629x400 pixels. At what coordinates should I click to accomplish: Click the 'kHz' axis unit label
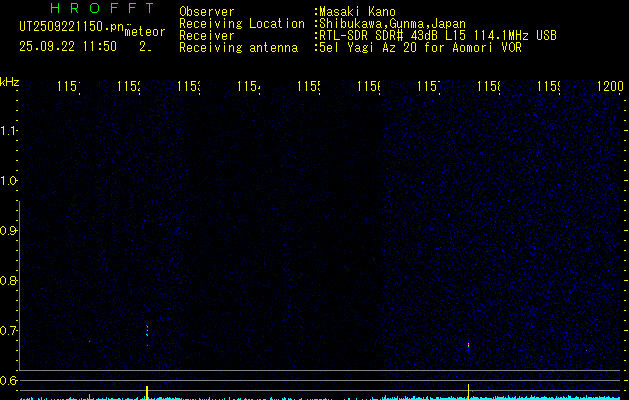click(9, 82)
